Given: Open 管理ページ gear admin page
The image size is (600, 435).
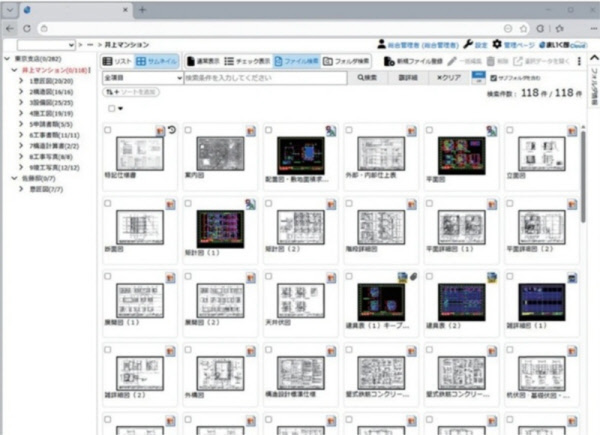Looking at the screenshot, I should [497, 44].
